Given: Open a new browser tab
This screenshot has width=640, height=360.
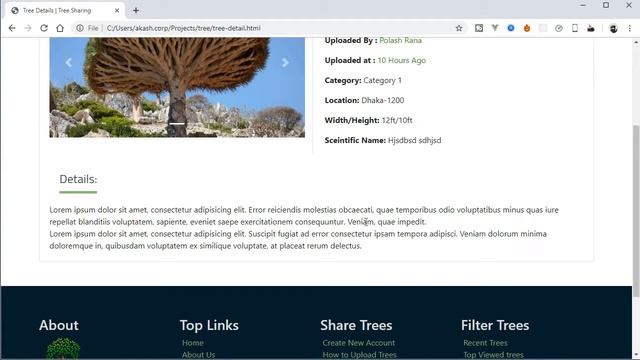Looking at the screenshot, I should (x=136, y=11).
